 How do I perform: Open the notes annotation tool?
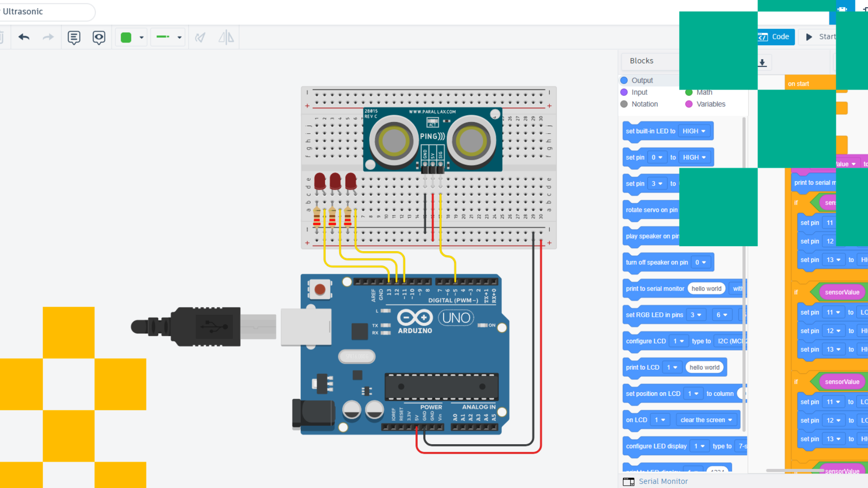(x=74, y=38)
